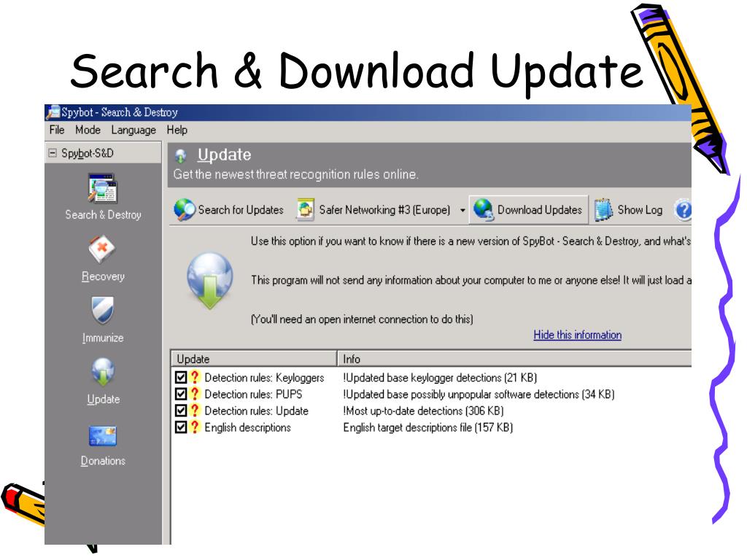Screen dimensions: 747x560
Task: Click question mark icon on Detection rules: Update row
Action: (194, 411)
